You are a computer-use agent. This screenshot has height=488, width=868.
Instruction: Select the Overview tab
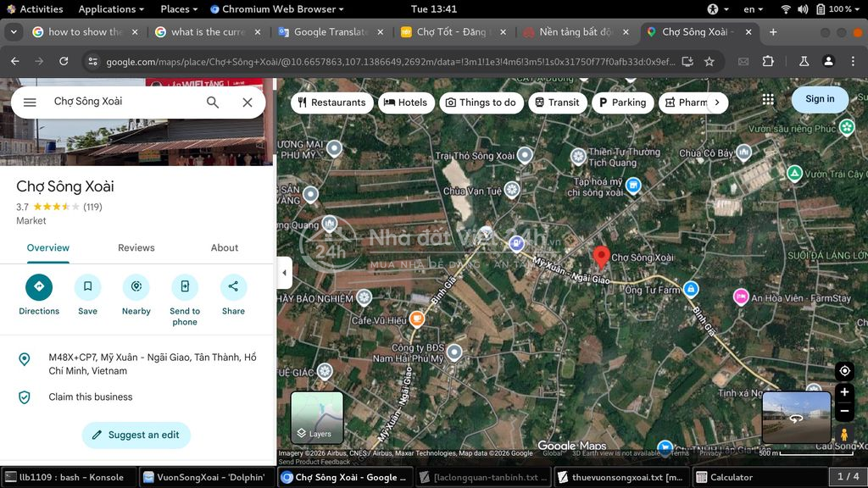(48, 248)
